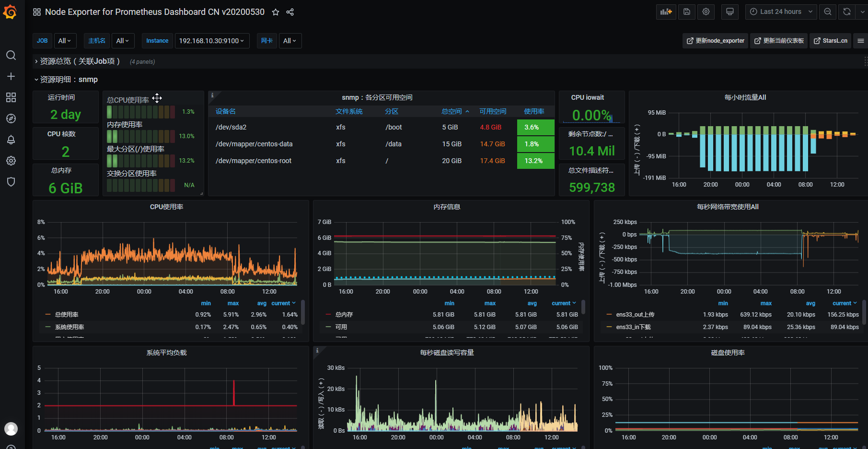Open 内存信息 panel title menu
868x449 pixels.
pos(447,207)
